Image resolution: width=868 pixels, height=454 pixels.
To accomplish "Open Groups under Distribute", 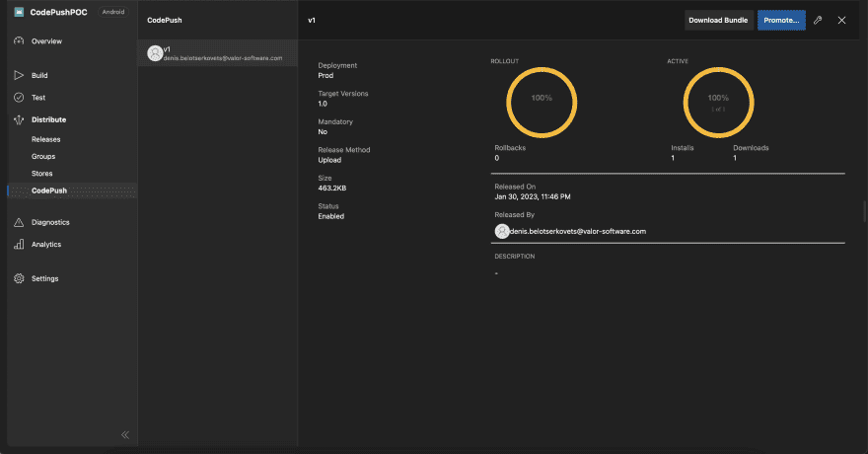I will 43,156.
